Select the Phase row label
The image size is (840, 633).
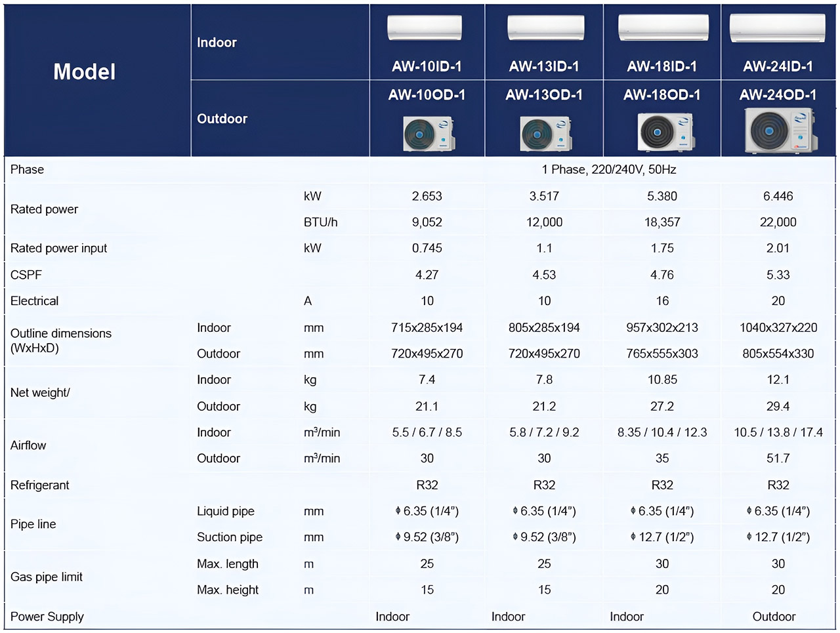pos(28,169)
